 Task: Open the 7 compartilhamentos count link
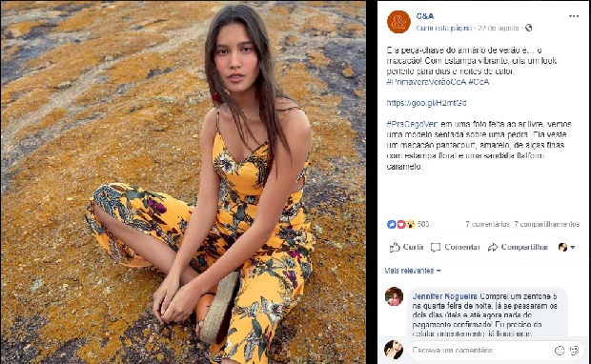(547, 224)
